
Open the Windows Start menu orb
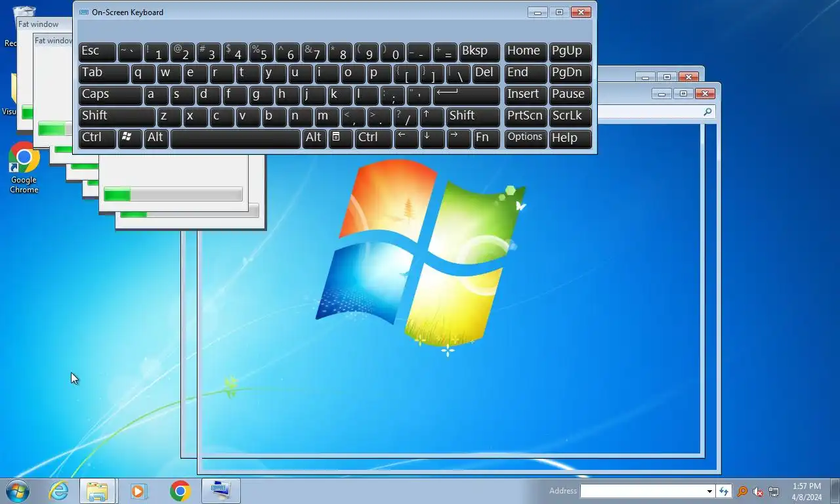point(18,491)
